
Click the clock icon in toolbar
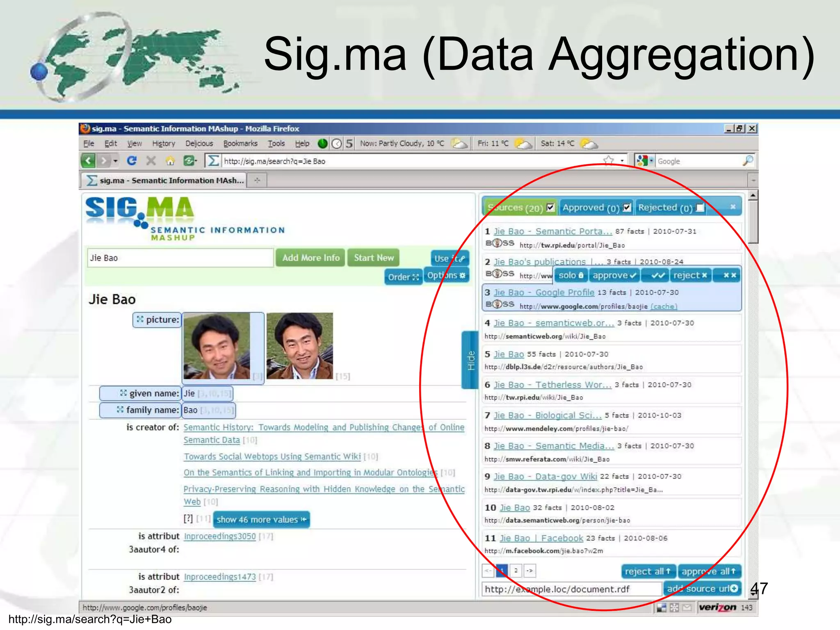(x=336, y=144)
